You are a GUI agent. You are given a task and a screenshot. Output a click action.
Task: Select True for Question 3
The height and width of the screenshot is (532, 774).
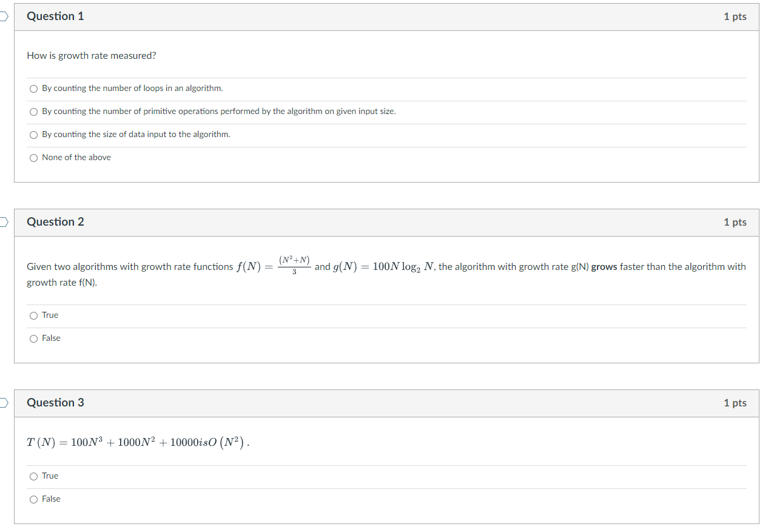coord(33,476)
